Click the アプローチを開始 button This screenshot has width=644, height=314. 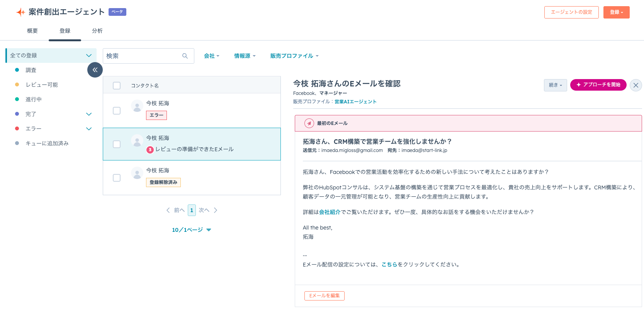598,85
